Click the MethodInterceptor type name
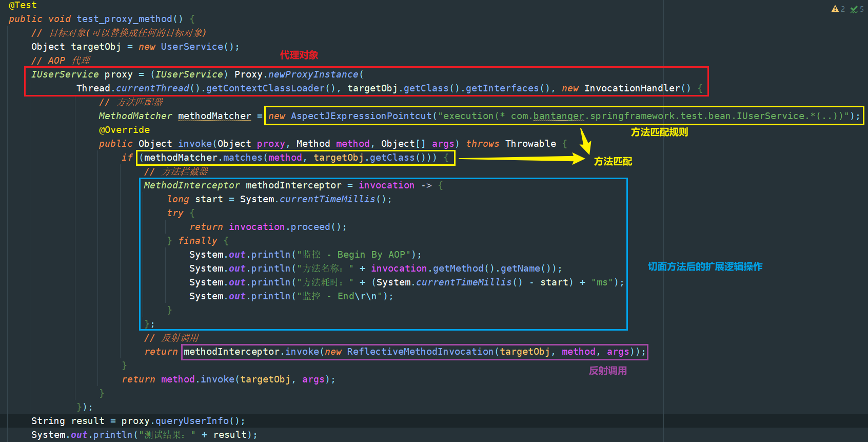The height and width of the screenshot is (442, 868). pyautogui.click(x=191, y=185)
